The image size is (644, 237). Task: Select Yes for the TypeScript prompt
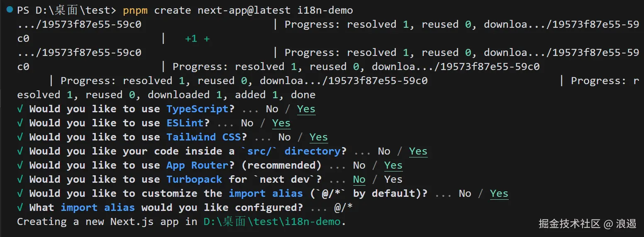point(306,109)
